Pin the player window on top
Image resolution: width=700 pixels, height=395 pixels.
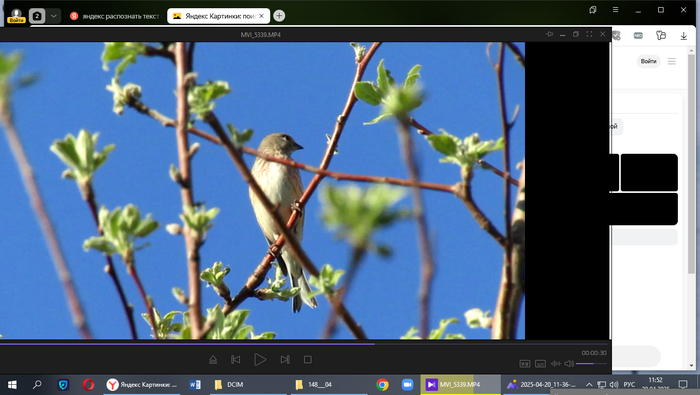point(549,34)
